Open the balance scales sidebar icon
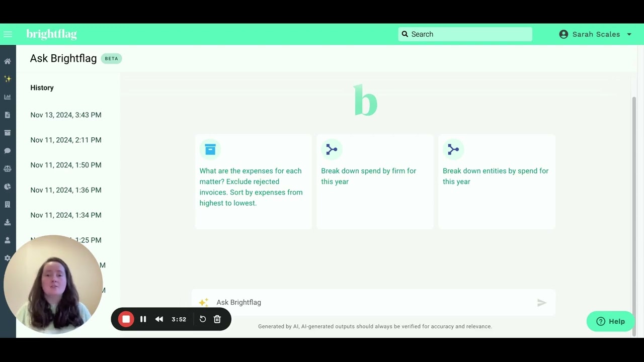This screenshot has height=362, width=644. [x=8, y=169]
